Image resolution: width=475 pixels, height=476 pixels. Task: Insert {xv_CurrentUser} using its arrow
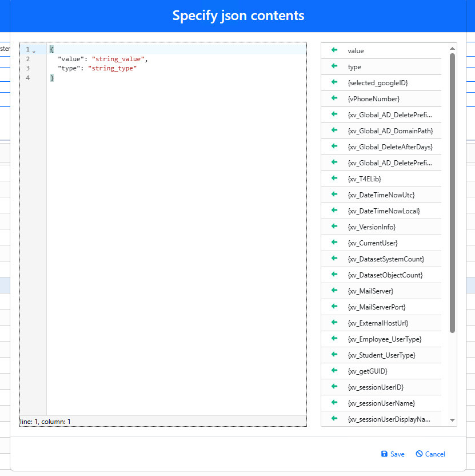(x=334, y=242)
